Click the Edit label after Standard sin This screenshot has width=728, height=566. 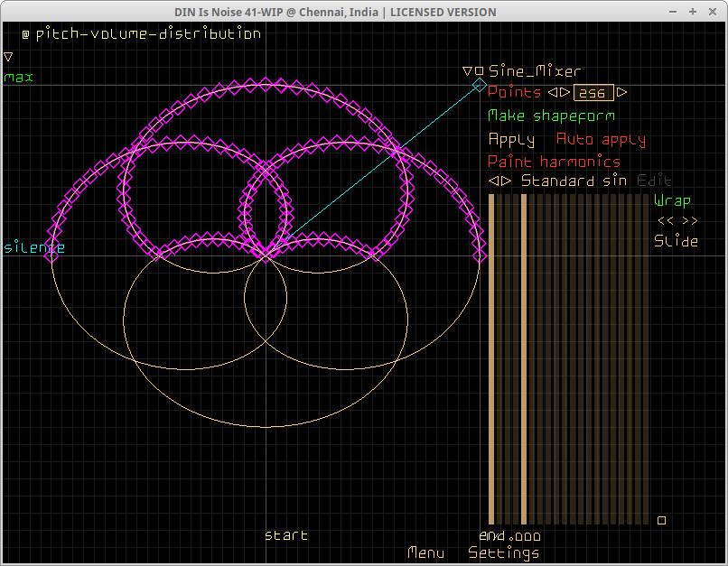pyautogui.click(x=654, y=181)
